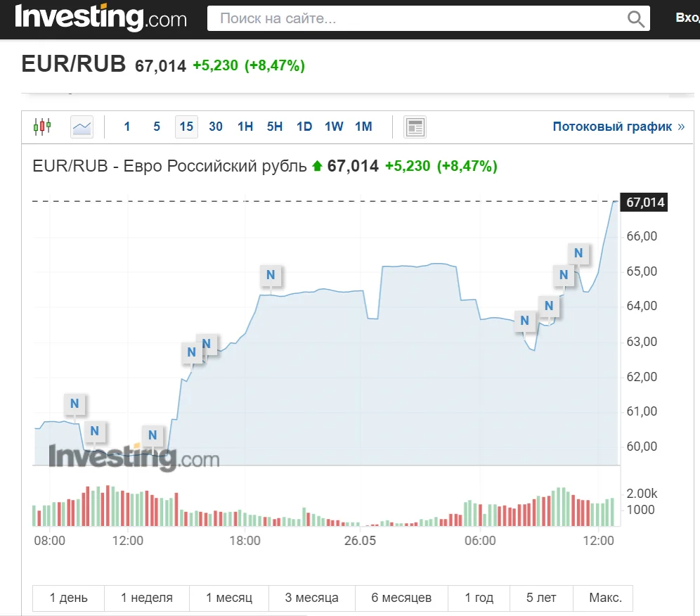Choose the 1D timeframe

304,127
